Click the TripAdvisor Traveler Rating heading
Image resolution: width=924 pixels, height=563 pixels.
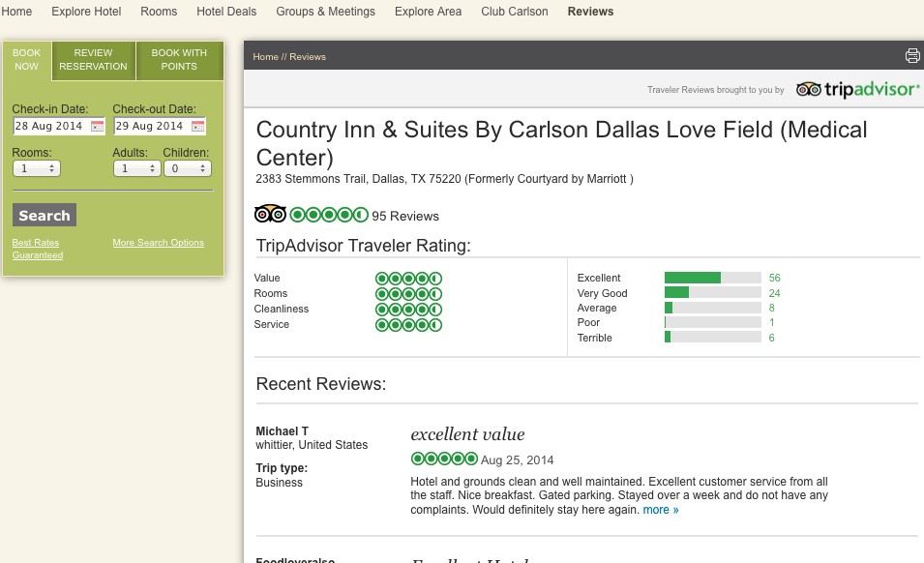click(363, 246)
